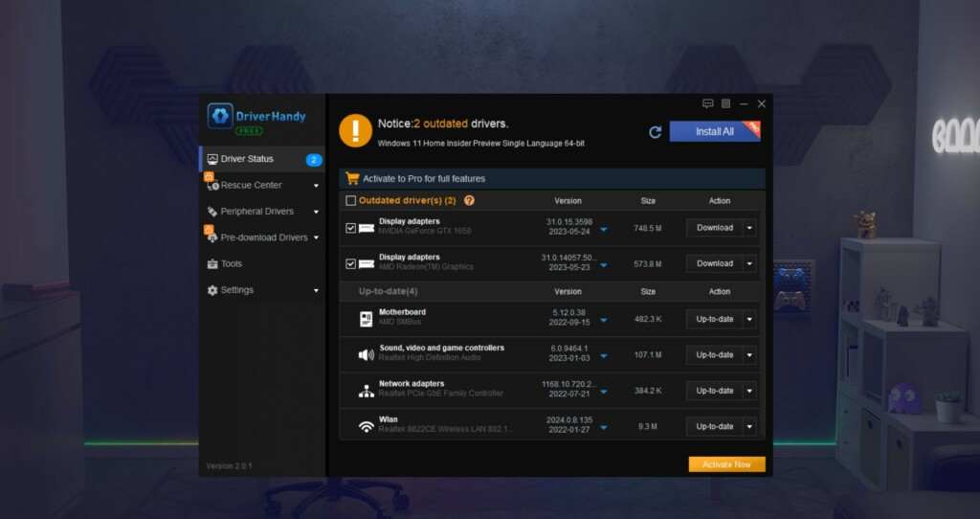Viewport: 980px width, 519px height.
Task: Click the AMD Radeon Graphics device icon
Action: (x=367, y=264)
